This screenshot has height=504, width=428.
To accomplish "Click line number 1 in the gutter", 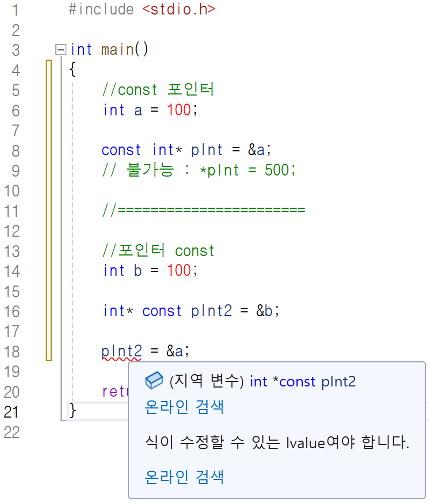I will pos(15,10).
